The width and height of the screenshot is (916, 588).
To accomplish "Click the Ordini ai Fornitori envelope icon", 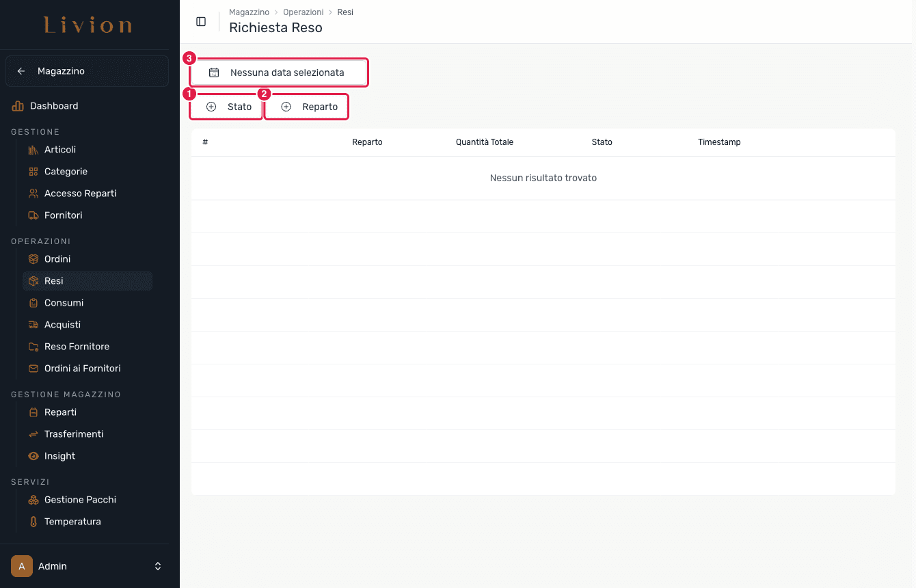I will pos(33,369).
